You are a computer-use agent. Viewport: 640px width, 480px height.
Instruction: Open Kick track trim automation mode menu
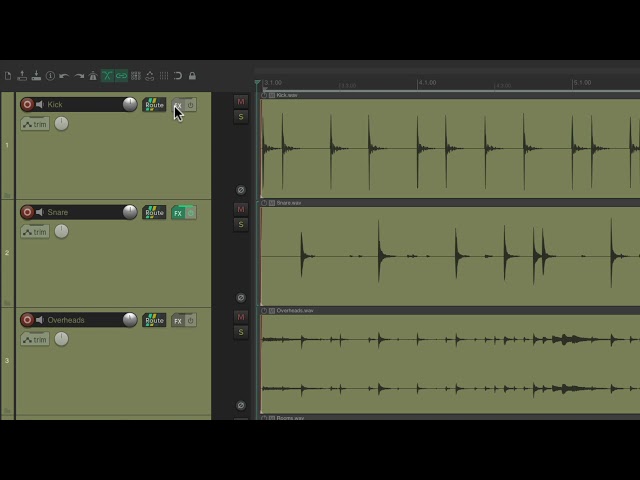pos(35,124)
